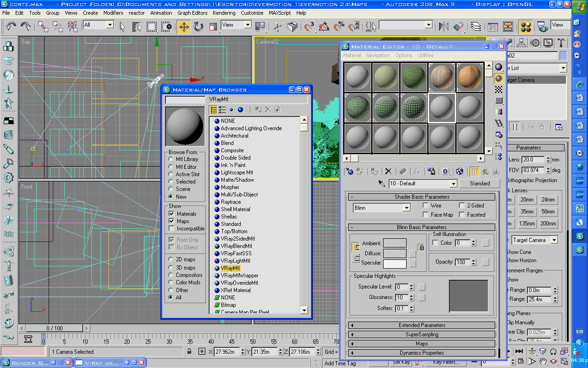588x368 pixels.
Task: Open the Utilities menu in Material Editor
Action: (x=425, y=55)
